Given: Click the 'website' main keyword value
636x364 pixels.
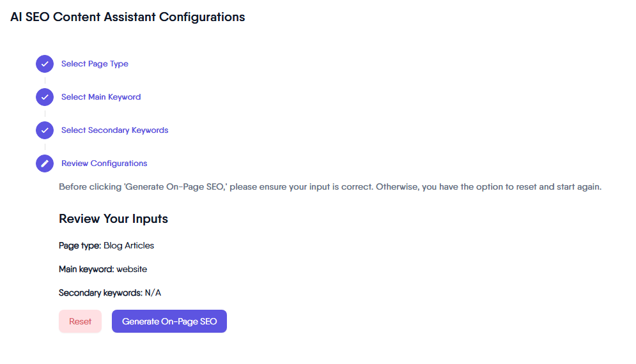Looking at the screenshot, I should coord(132,269).
